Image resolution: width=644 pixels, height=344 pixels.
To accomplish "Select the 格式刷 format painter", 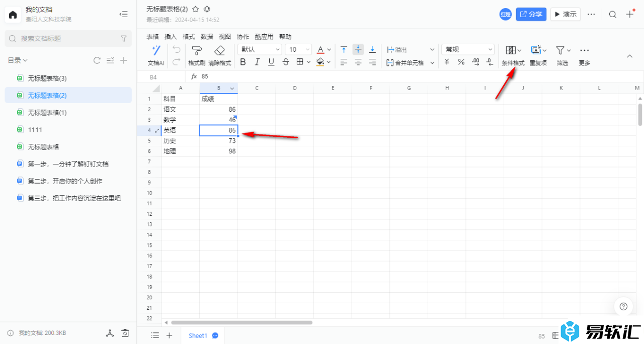I will click(x=197, y=55).
